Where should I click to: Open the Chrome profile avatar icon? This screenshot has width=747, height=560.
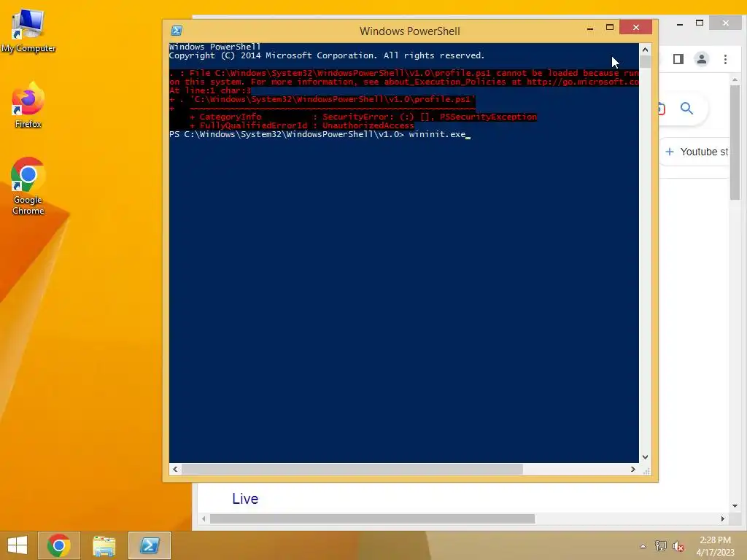pyautogui.click(x=702, y=59)
